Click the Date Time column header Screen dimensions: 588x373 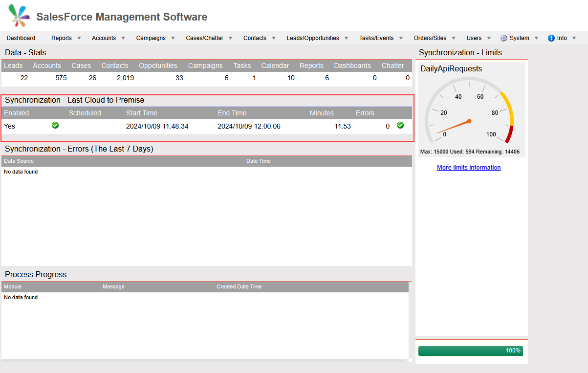point(259,161)
